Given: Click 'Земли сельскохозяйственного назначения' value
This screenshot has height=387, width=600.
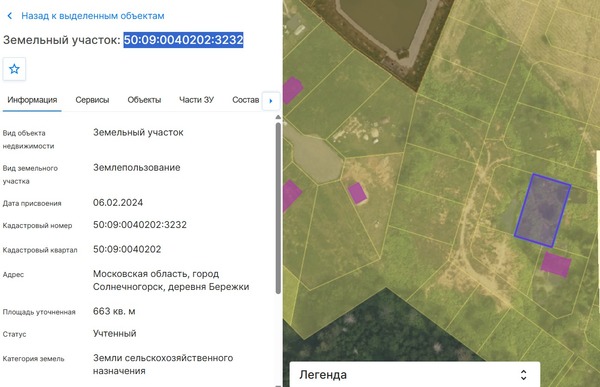Looking at the screenshot, I should click(163, 364).
